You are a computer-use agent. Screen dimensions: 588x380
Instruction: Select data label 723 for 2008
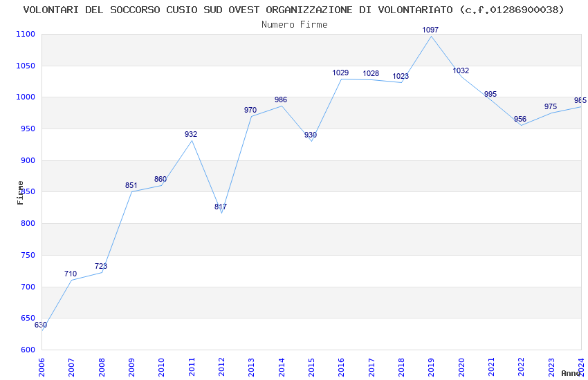(x=101, y=266)
